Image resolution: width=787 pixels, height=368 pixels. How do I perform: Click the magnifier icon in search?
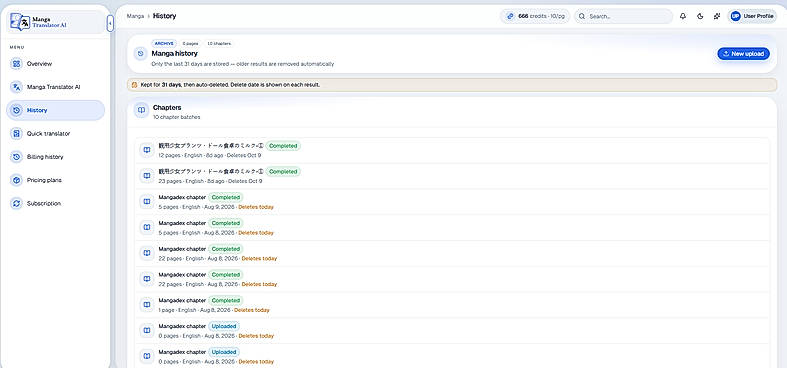click(x=582, y=16)
